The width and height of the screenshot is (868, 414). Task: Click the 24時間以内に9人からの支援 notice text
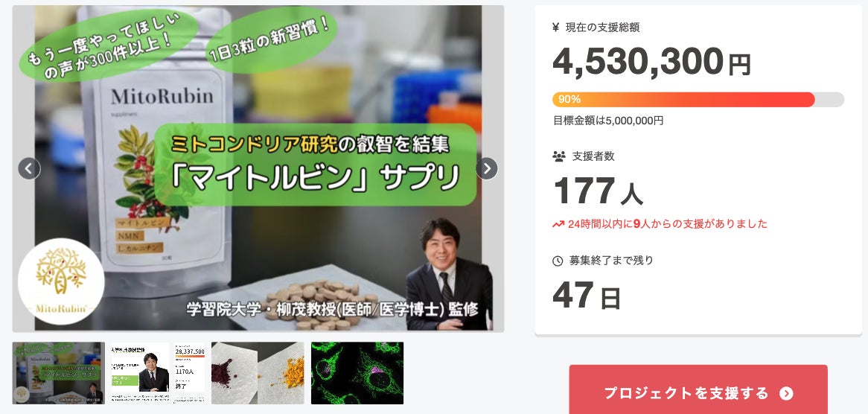point(668,224)
